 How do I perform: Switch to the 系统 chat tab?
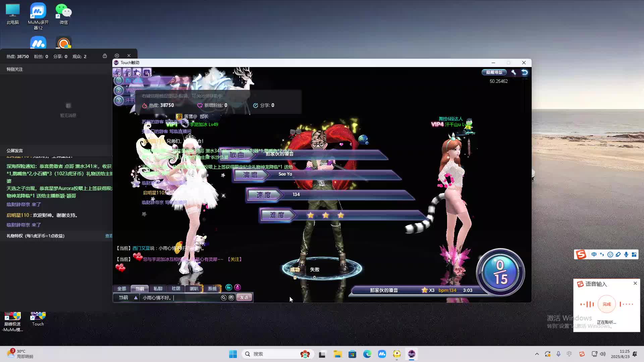click(x=212, y=289)
